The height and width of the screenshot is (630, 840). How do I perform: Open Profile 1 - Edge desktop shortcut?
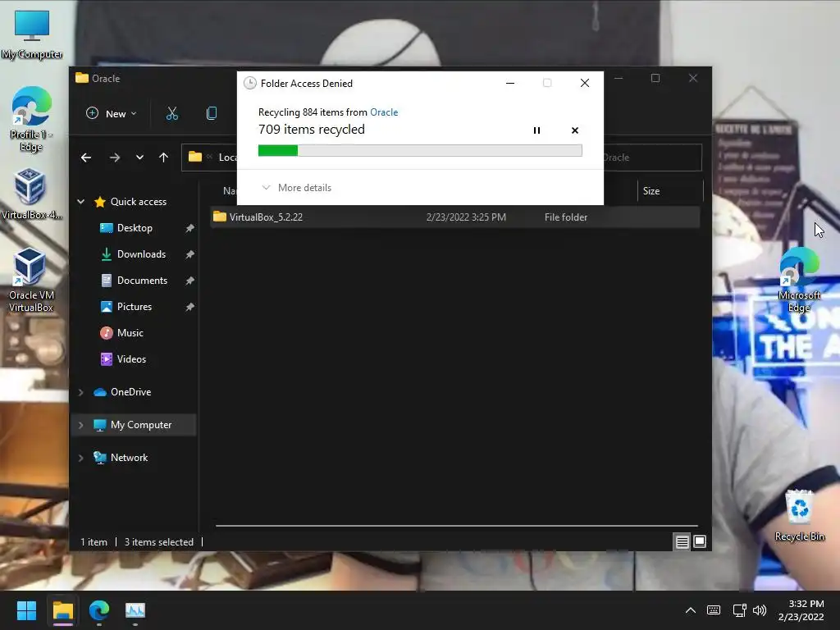31,120
